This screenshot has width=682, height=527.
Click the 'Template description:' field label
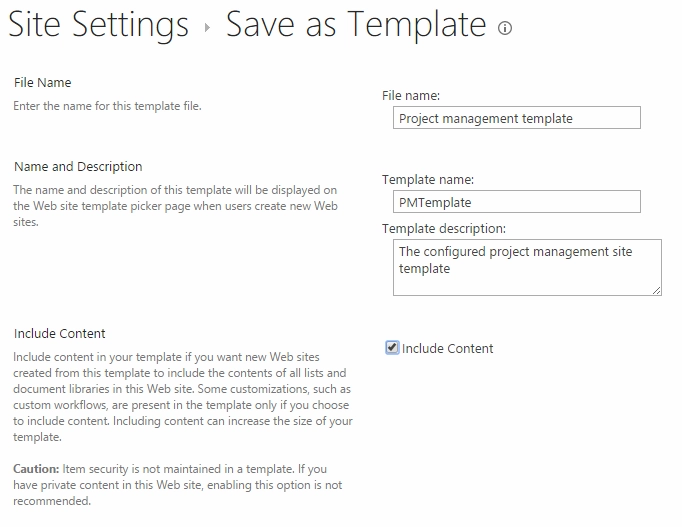tap(444, 229)
